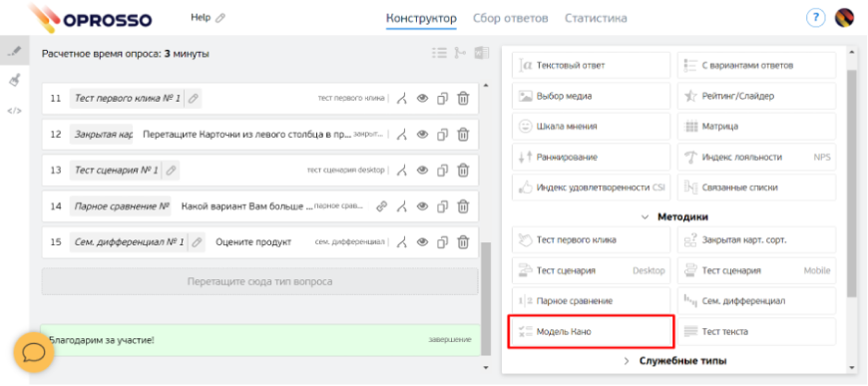The image size is (868, 386).
Task: Click the question types panel scrollbar
Action: [x=851, y=184]
